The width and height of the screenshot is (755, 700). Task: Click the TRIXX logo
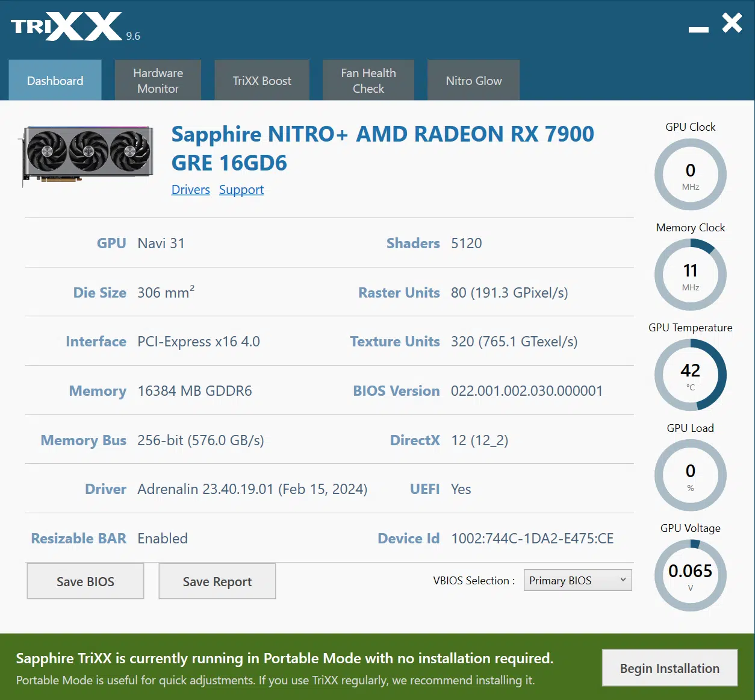click(67, 27)
